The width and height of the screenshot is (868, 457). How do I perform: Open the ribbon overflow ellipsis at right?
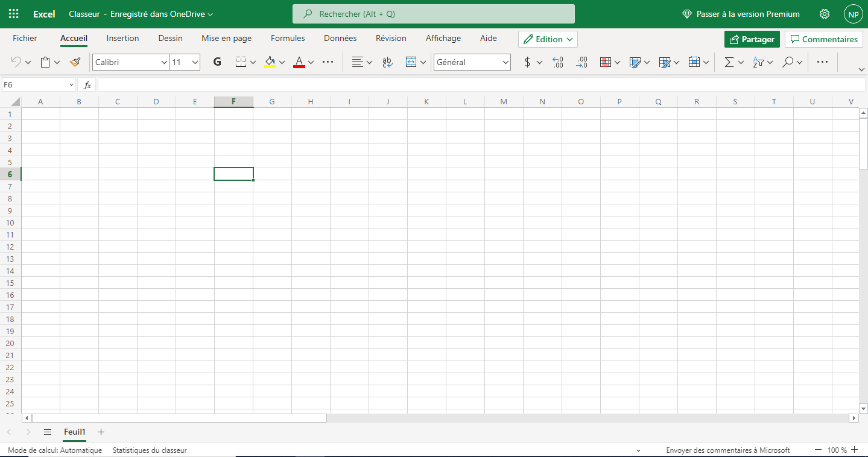pyautogui.click(x=822, y=62)
